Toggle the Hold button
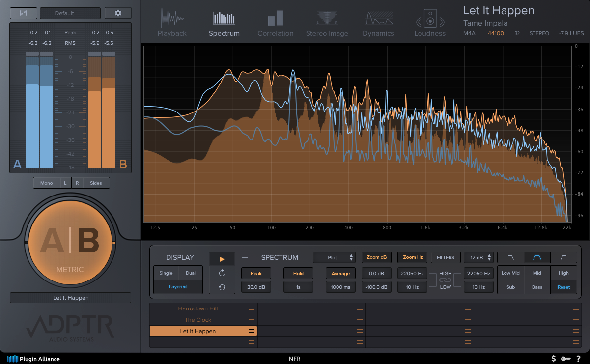The height and width of the screenshot is (364, 590). tap(298, 273)
